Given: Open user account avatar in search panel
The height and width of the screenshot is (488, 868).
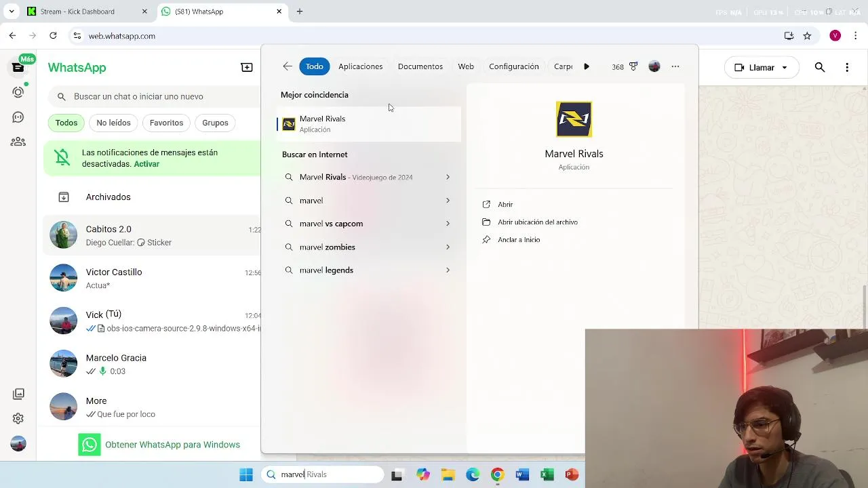Looking at the screenshot, I should coord(654,66).
